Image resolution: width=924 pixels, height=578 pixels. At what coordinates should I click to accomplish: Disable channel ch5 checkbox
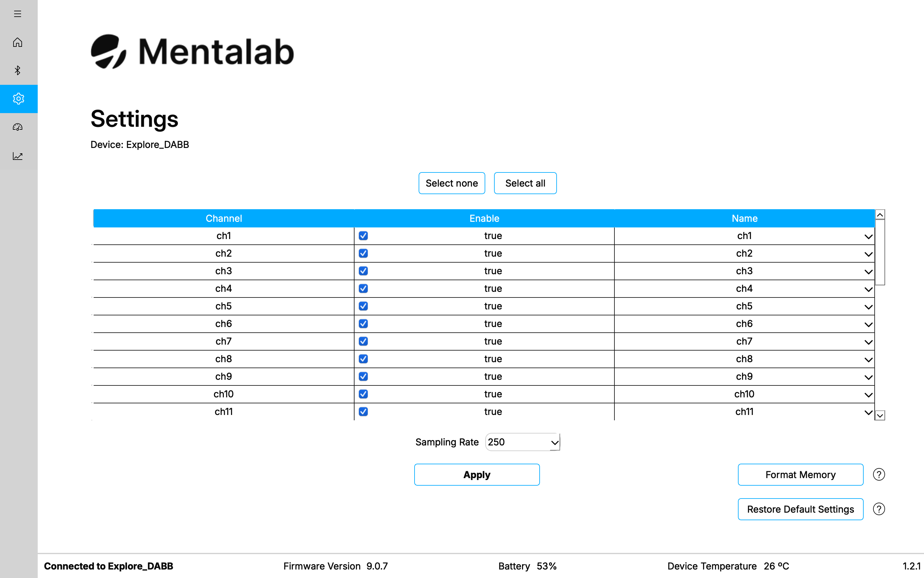(x=363, y=306)
